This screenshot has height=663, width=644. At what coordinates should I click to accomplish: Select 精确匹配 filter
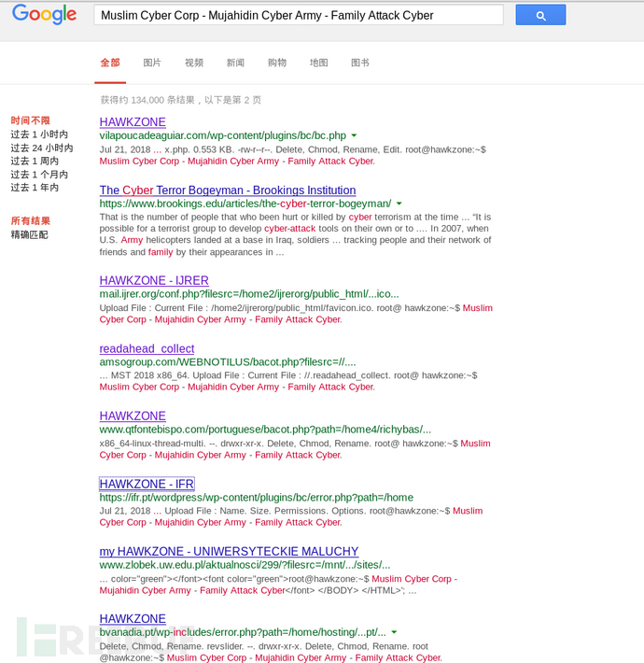click(30, 234)
